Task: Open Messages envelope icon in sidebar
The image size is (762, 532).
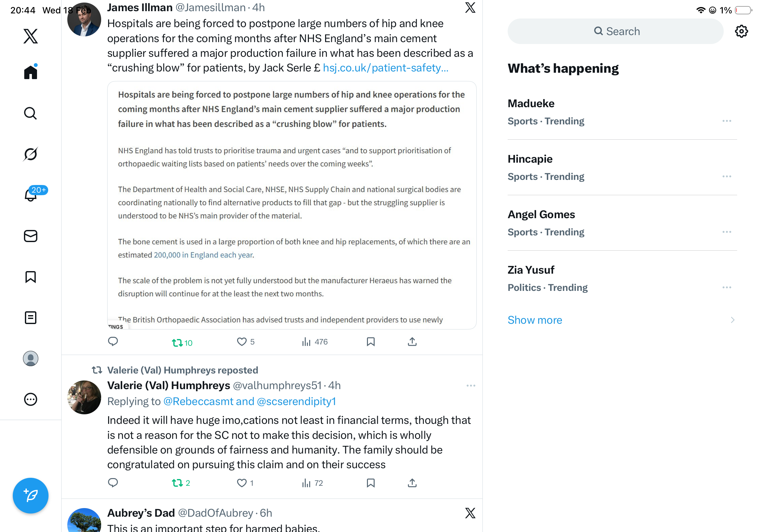Action: 31,236
